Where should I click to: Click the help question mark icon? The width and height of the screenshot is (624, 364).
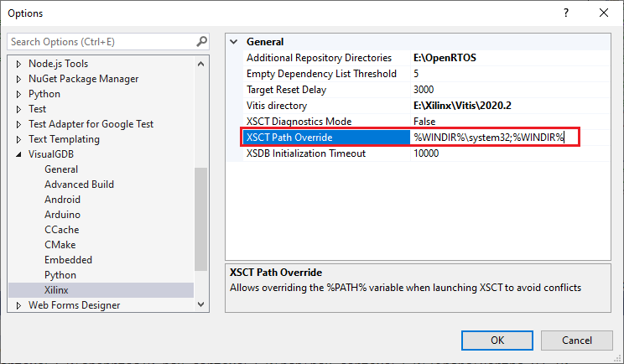click(x=566, y=13)
